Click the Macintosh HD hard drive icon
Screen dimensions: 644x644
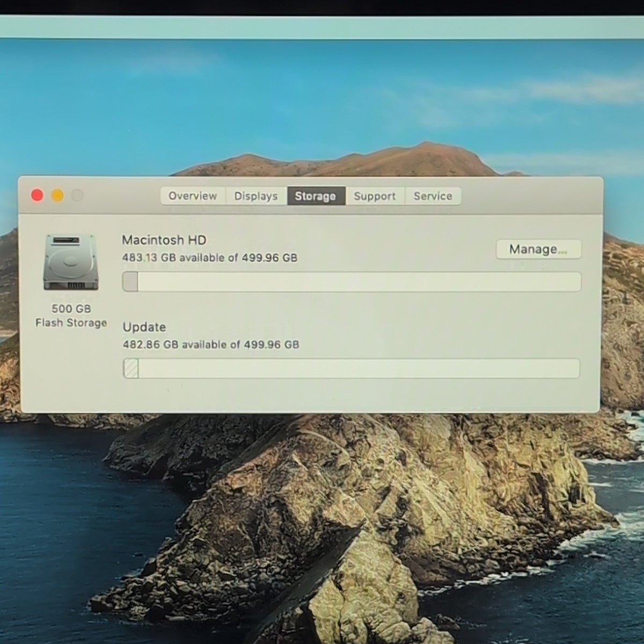click(71, 262)
